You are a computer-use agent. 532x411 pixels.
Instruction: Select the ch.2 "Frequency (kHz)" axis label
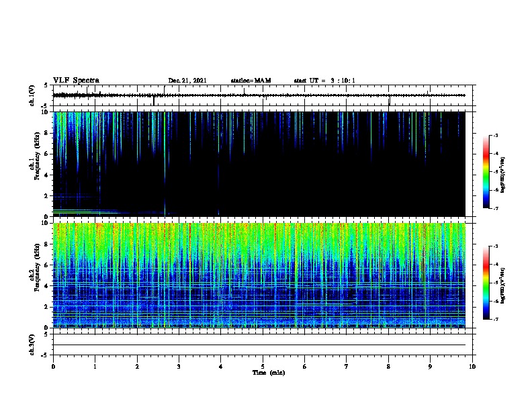37,267
